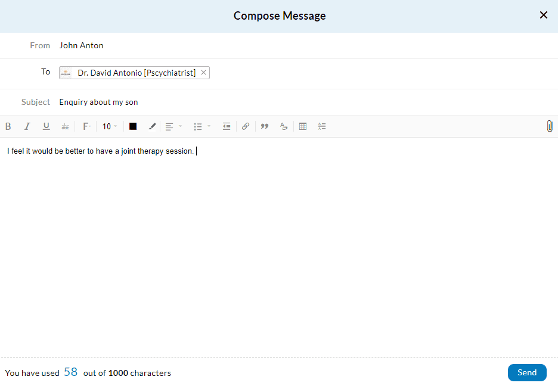Toggle italic formatting
Screen dimensions: 558x392
coord(27,126)
